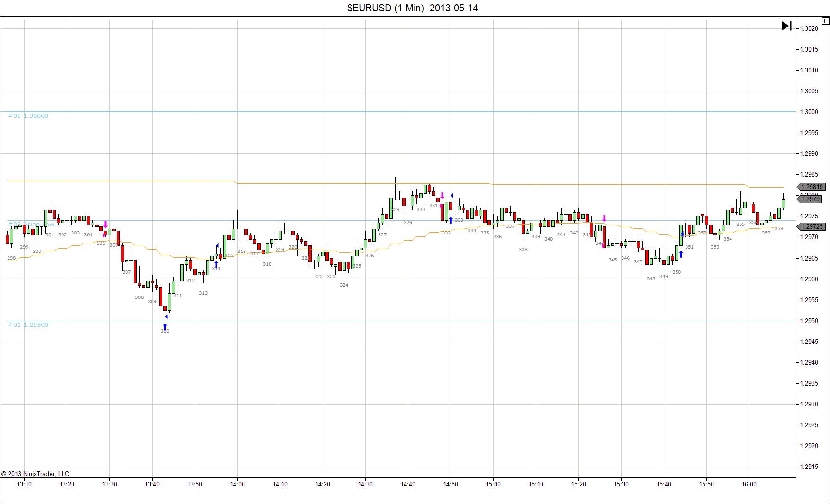Click the jump-to-latest-bar arrow icon
The image size is (830, 504).
pos(786,26)
